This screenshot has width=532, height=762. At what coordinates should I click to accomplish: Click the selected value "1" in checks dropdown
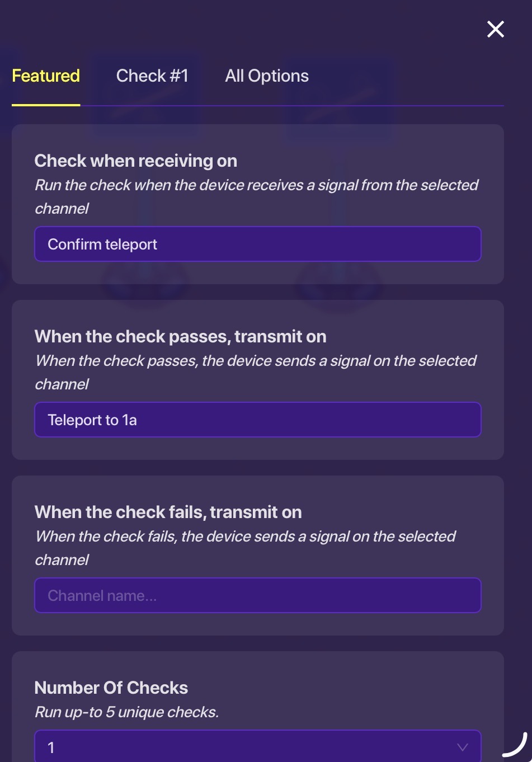pos(51,748)
